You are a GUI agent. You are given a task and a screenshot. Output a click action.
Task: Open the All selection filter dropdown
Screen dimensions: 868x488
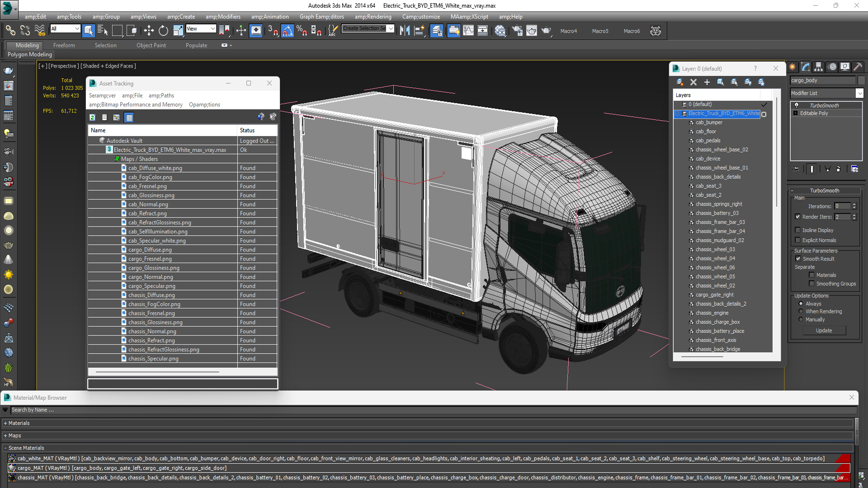(65, 29)
